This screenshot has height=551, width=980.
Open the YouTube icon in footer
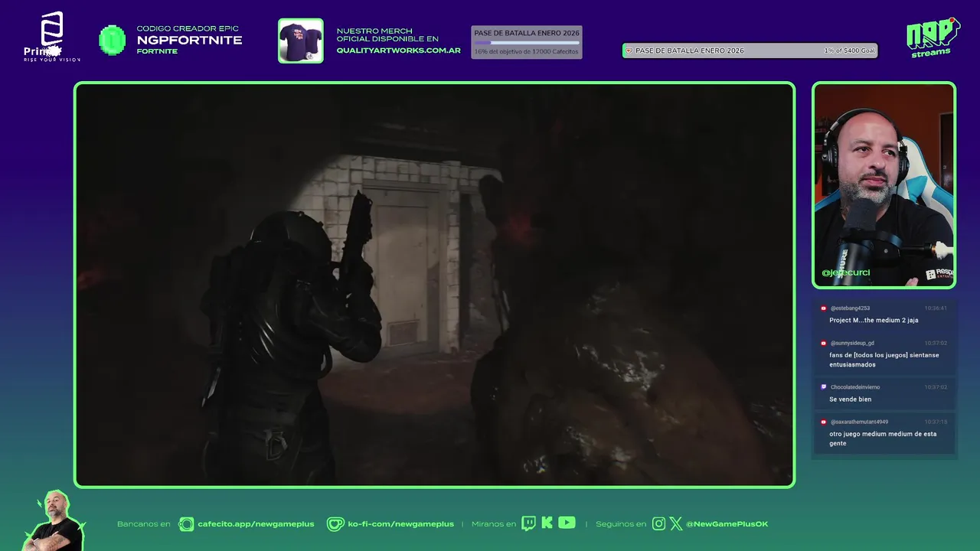click(567, 523)
